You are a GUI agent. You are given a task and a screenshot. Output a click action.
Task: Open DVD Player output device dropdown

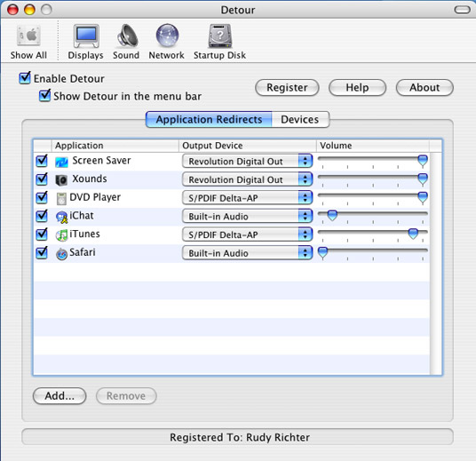pyautogui.click(x=248, y=198)
